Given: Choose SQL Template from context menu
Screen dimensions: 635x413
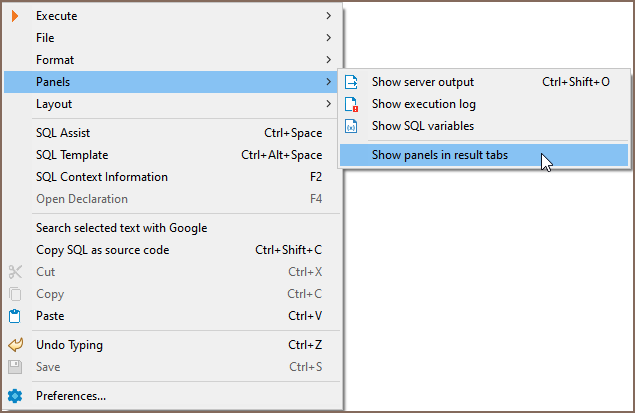Looking at the screenshot, I should click(x=72, y=155).
